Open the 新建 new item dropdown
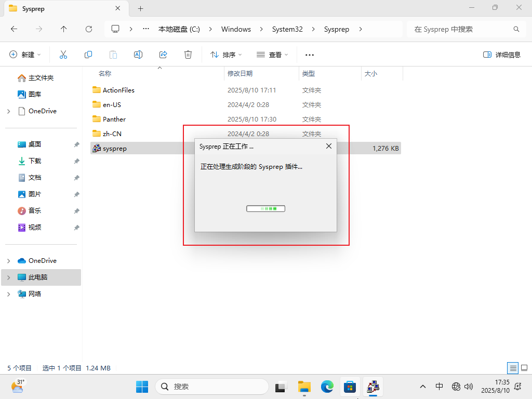This screenshot has width=532, height=399. 25,55
